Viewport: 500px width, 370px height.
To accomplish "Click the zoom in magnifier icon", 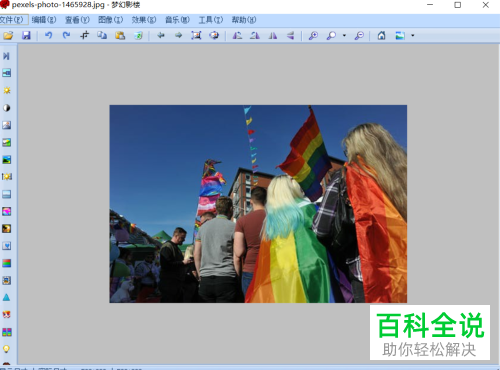I will click(313, 35).
